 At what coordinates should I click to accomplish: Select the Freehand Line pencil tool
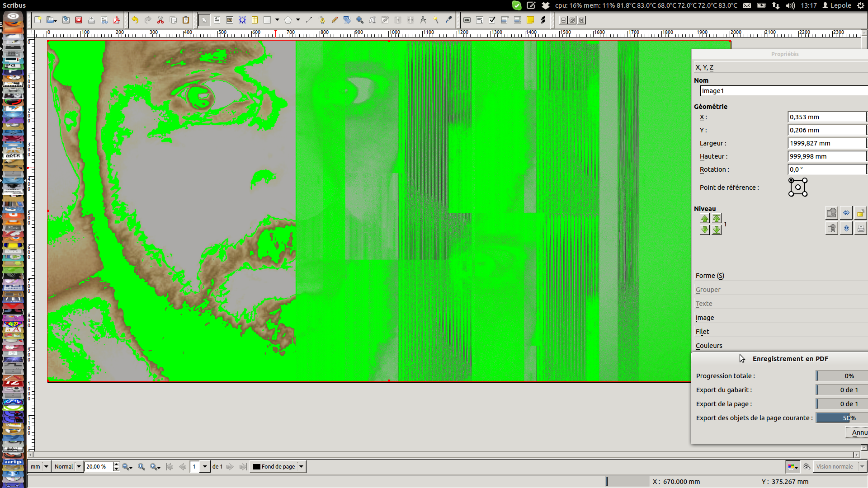click(x=335, y=20)
